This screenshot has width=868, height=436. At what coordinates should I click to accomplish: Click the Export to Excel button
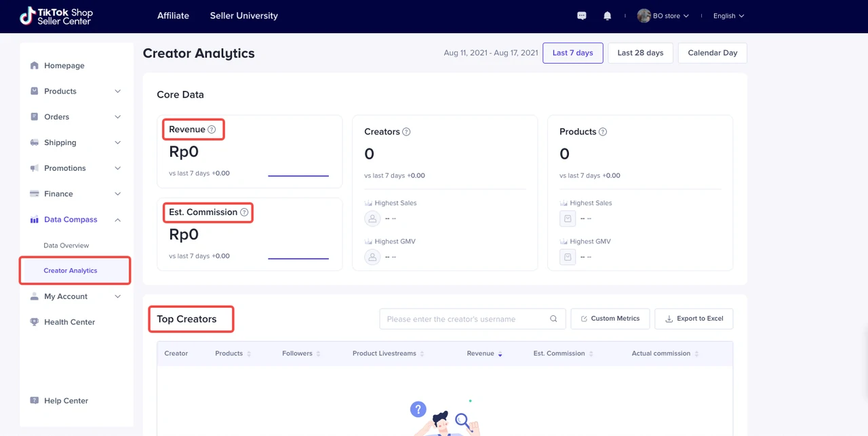pos(694,319)
